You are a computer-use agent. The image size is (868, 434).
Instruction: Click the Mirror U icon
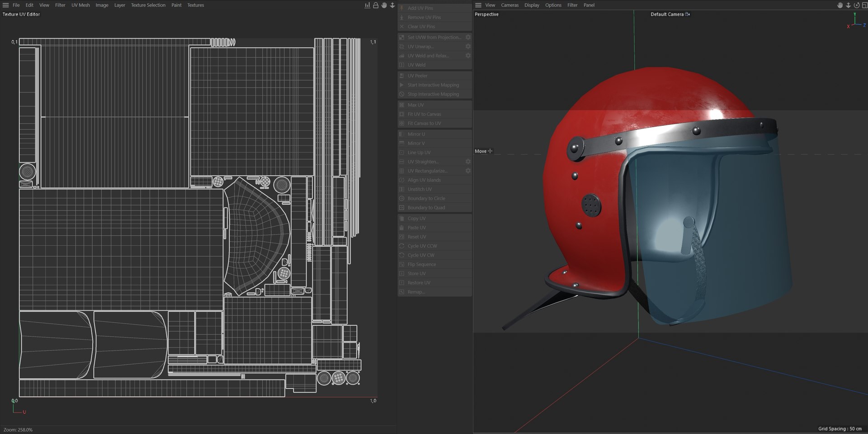pyautogui.click(x=401, y=134)
